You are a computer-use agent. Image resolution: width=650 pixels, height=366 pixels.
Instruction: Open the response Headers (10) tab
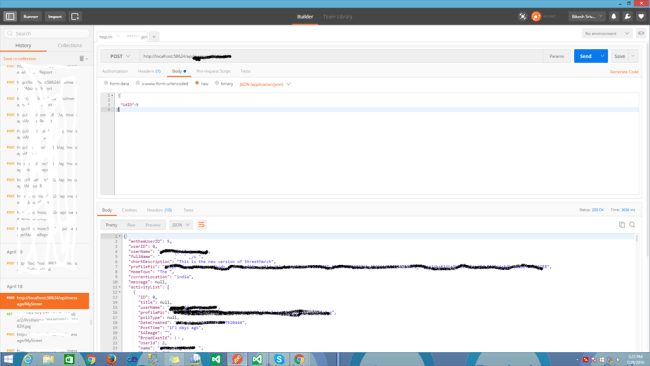pos(159,210)
